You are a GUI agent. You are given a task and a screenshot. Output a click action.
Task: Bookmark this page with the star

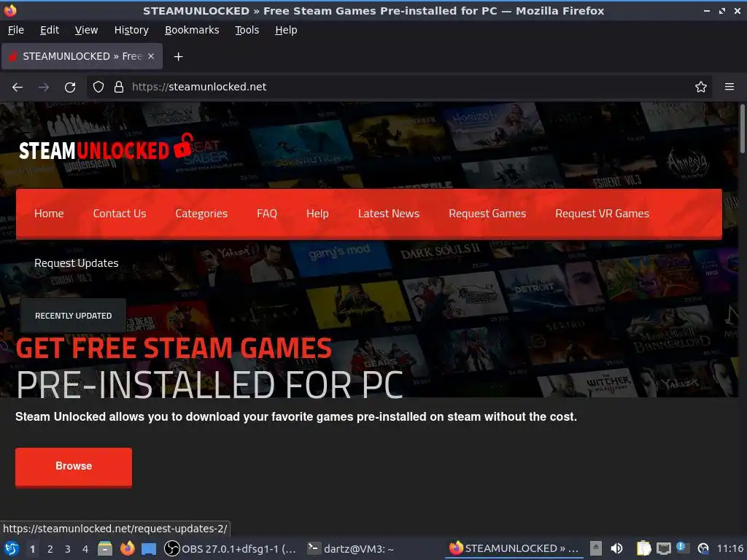click(x=701, y=87)
